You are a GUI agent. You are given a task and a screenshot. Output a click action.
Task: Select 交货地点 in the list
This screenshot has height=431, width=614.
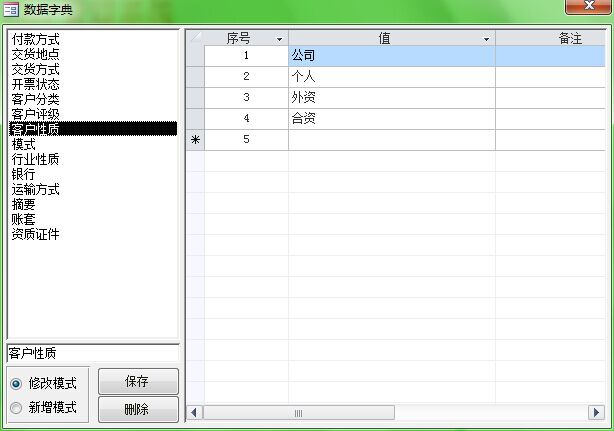(93, 54)
